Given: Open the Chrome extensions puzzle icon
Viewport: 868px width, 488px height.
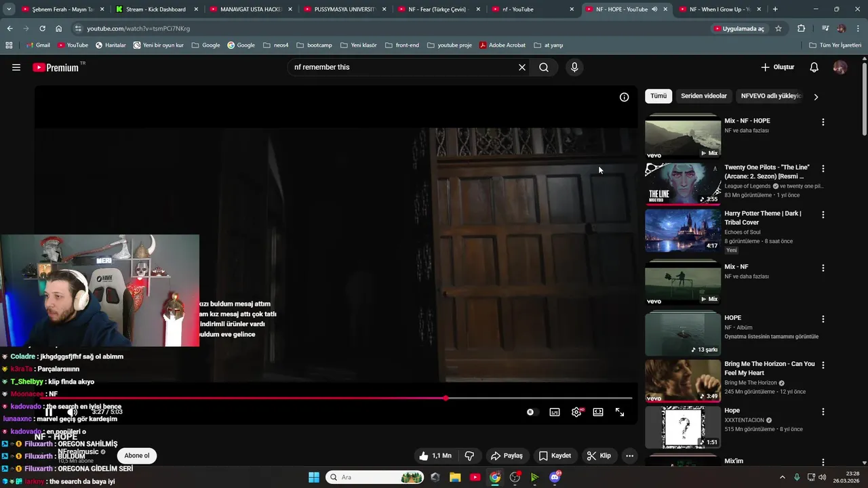Looking at the screenshot, I should (x=801, y=28).
